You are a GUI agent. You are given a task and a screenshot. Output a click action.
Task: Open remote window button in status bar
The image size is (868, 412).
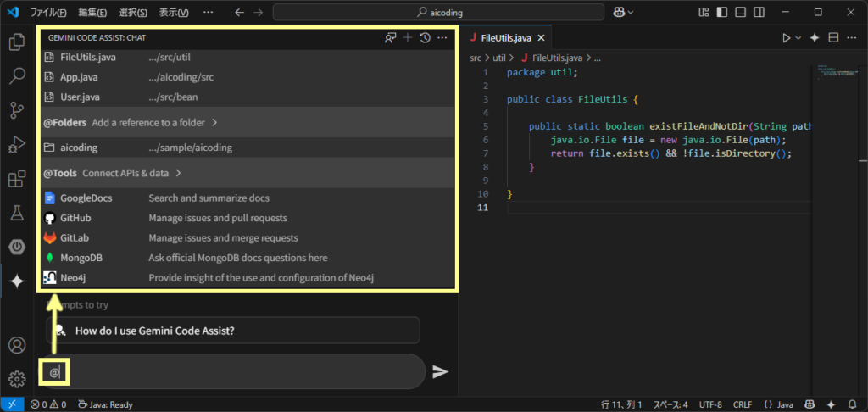[12, 405]
